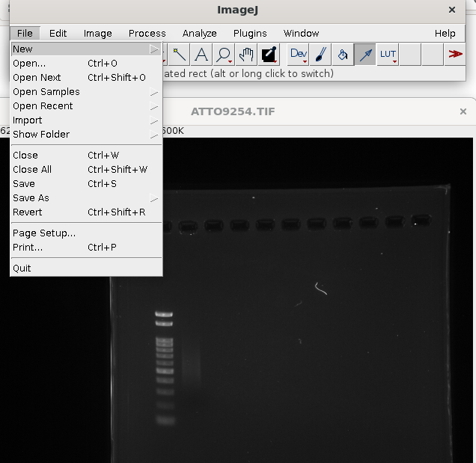
Task: Open the Help menu
Action: tap(445, 33)
